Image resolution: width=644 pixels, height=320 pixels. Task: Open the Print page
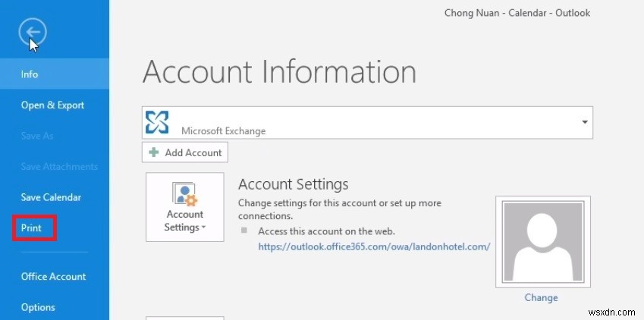pyautogui.click(x=32, y=228)
